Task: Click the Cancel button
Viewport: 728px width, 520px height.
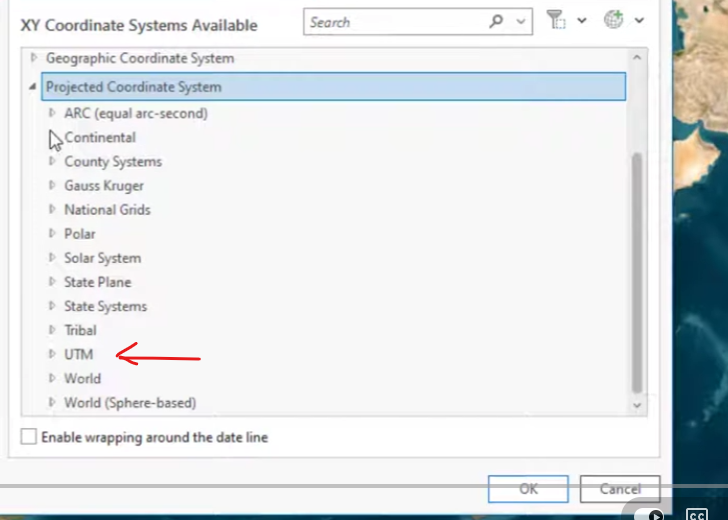Action: coord(620,489)
